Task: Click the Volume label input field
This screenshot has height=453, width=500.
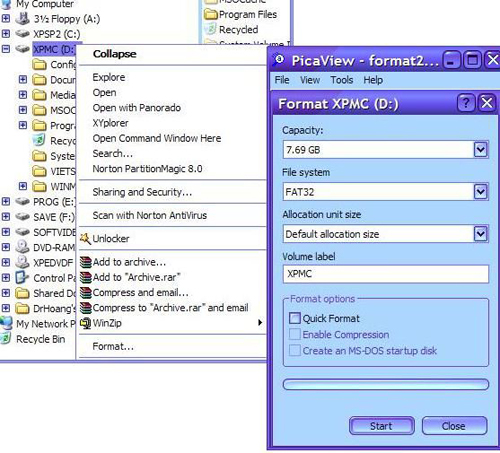Action: [386, 274]
